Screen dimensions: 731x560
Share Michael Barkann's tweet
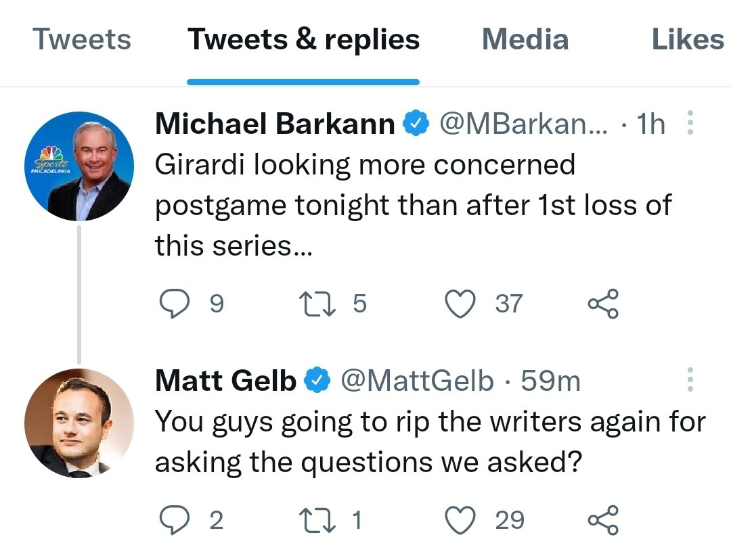click(602, 304)
